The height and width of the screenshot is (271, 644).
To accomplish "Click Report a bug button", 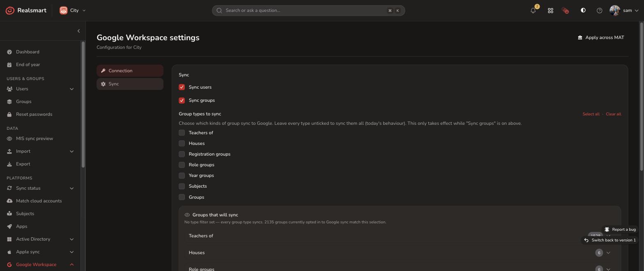I will 619,230.
